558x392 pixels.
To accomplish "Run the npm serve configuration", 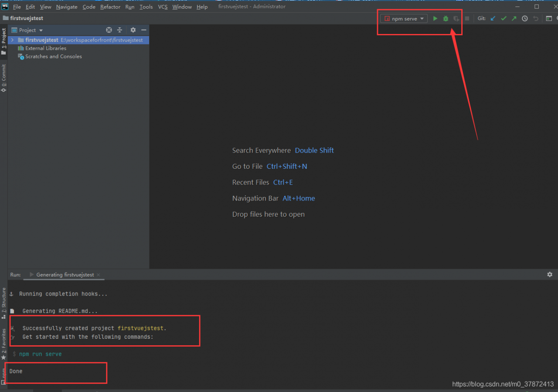I will (435, 19).
